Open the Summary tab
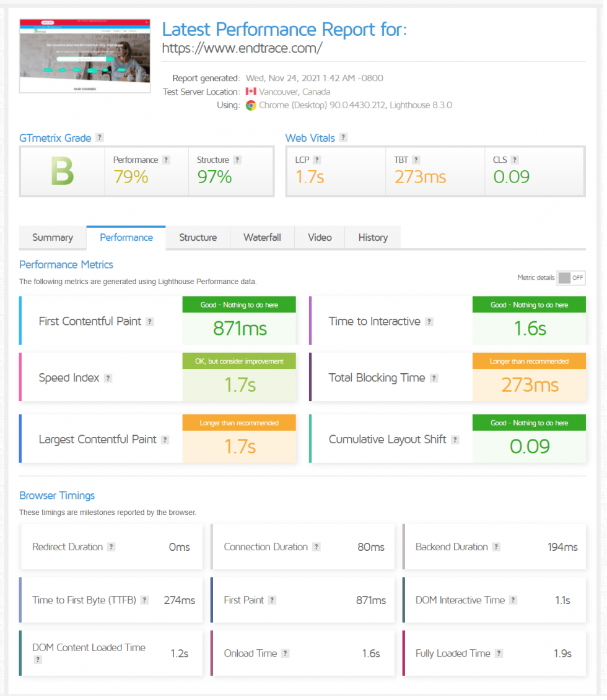This screenshot has width=607, height=700. (x=52, y=237)
